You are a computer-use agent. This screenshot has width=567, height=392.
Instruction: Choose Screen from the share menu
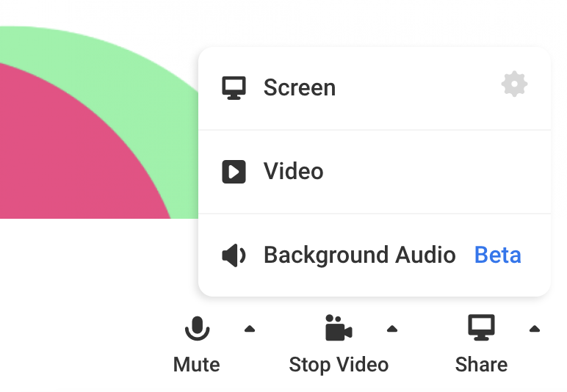coord(375,88)
